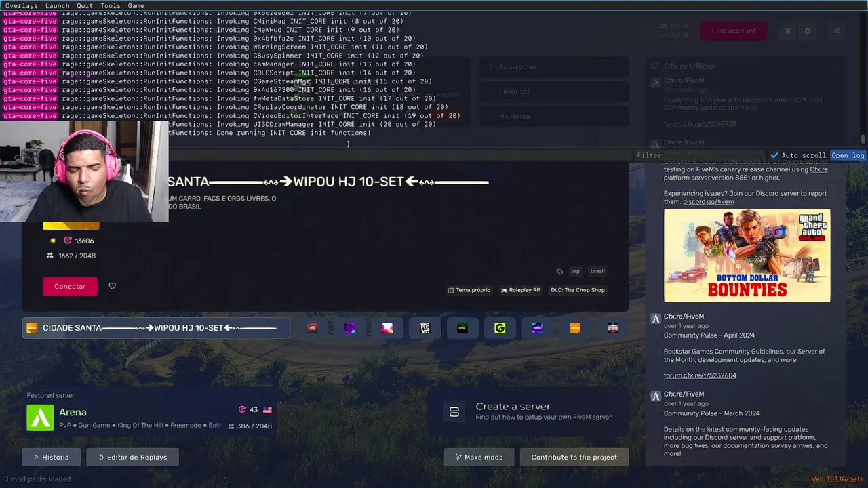
Task: Click the Conectar button
Action: pyautogui.click(x=70, y=286)
